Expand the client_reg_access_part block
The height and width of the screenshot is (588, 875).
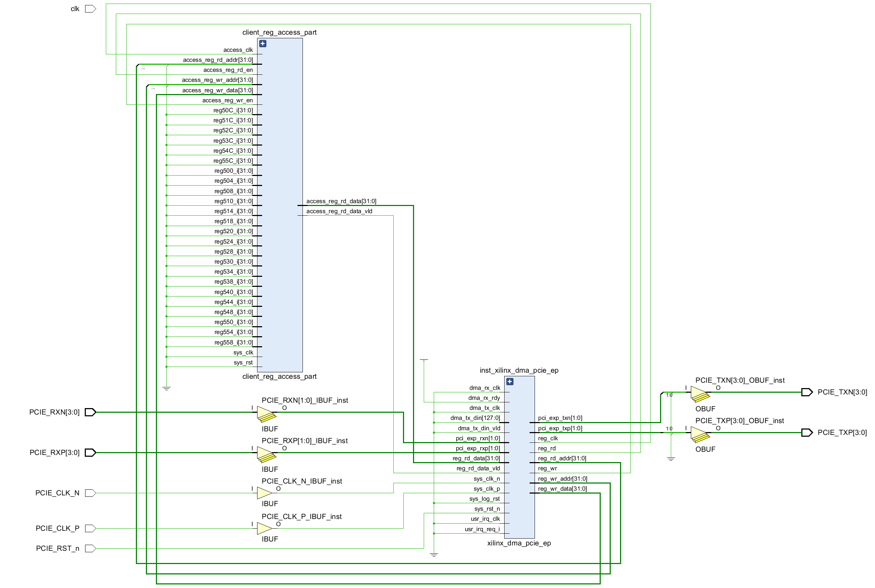point(263,44)
